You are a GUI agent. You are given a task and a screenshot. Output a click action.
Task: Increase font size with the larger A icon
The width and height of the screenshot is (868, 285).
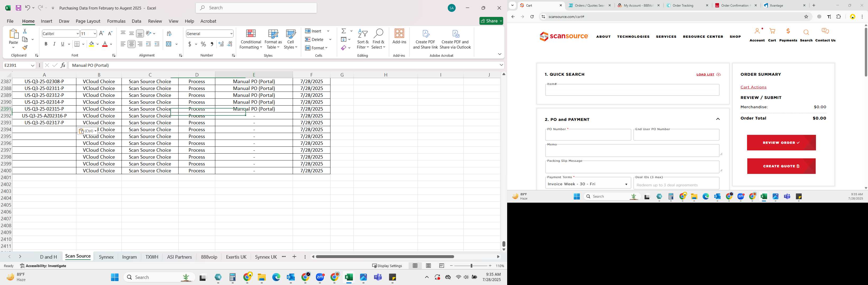click(101, 33)
